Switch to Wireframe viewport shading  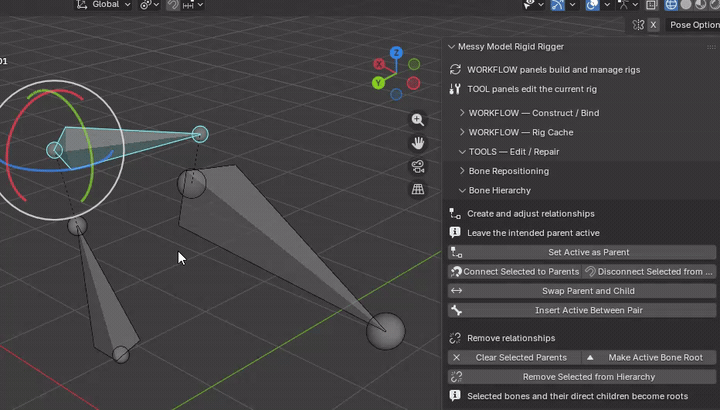point(671,5)
